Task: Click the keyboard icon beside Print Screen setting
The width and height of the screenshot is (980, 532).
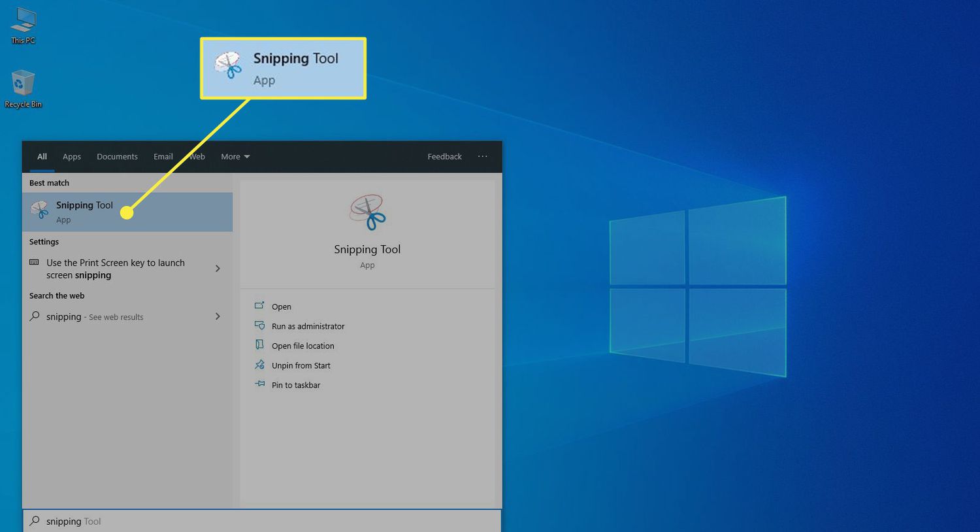Action: click(x=34, y=263)
